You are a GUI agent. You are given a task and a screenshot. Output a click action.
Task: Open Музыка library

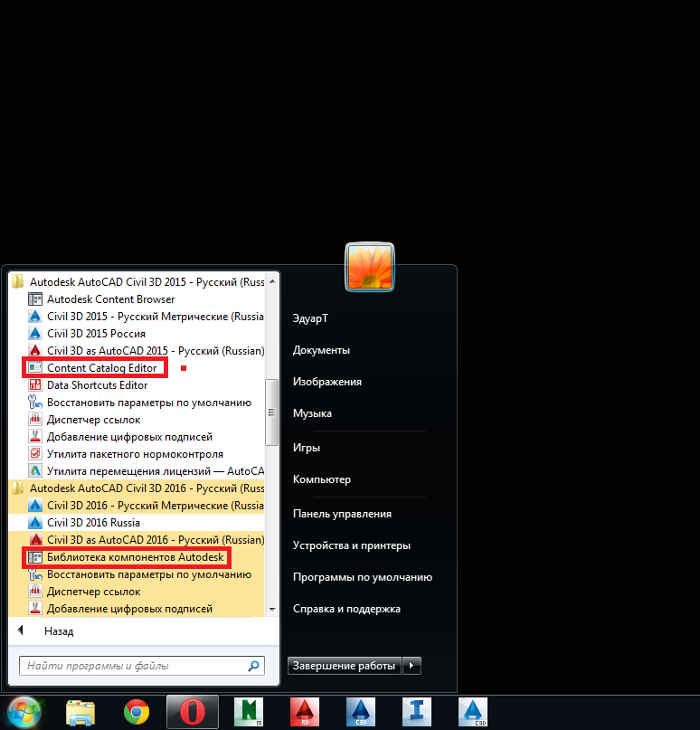pos(312,413)
